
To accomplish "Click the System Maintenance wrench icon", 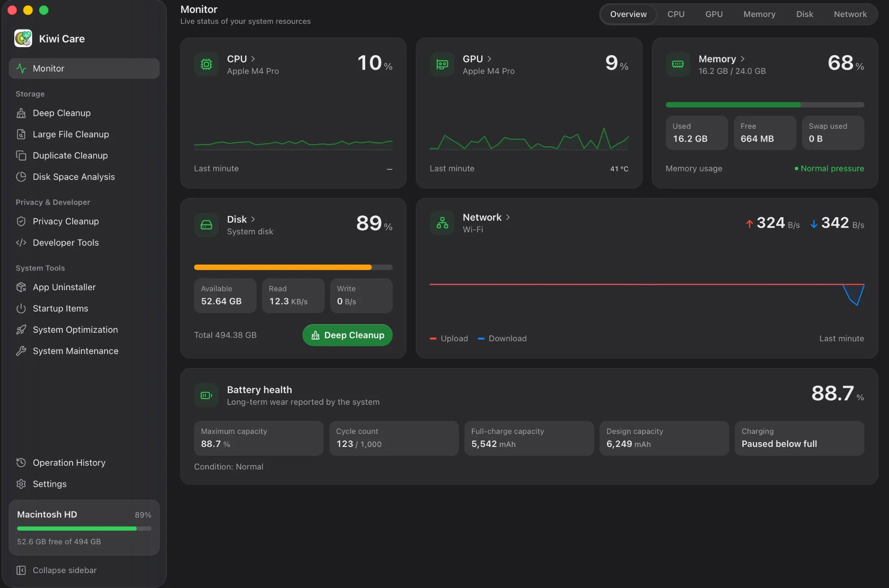I will 21,351.
